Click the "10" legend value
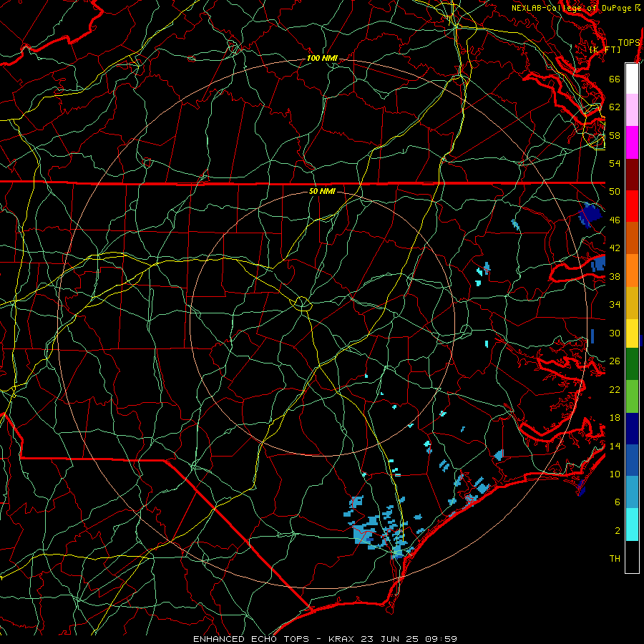This screenshot has height=644, width=644. point(615,474)
